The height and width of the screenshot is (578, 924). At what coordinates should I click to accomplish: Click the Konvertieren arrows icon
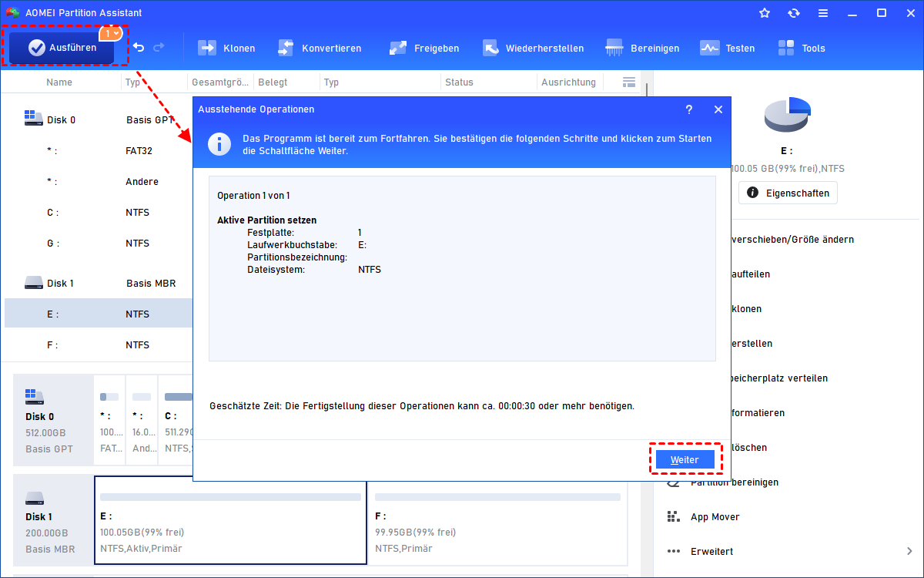pos(286,48)
